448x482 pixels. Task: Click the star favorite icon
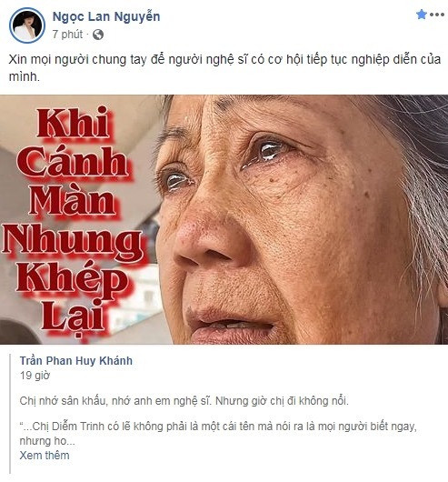(x=422, y=15)
